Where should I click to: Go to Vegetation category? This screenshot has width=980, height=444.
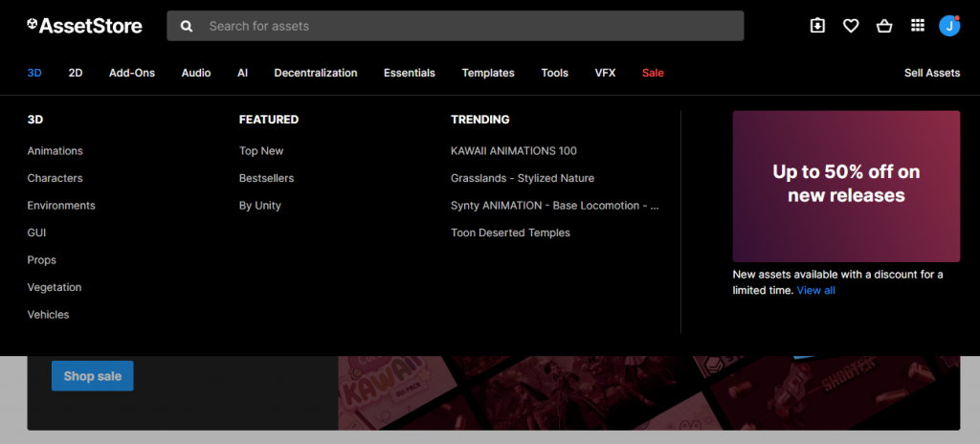pyautogui.click(x=55, y=288)
